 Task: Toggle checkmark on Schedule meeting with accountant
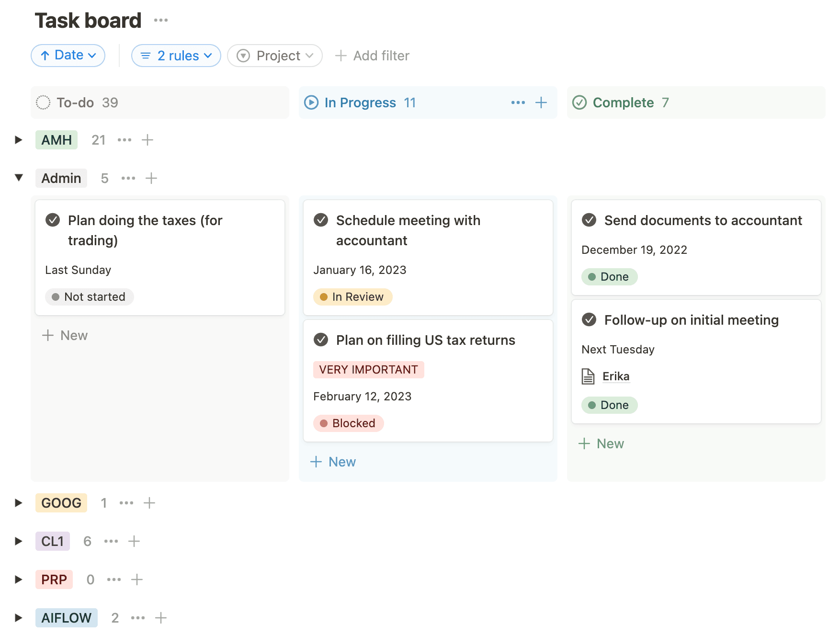pyautogui.click(x=321, y=220)
